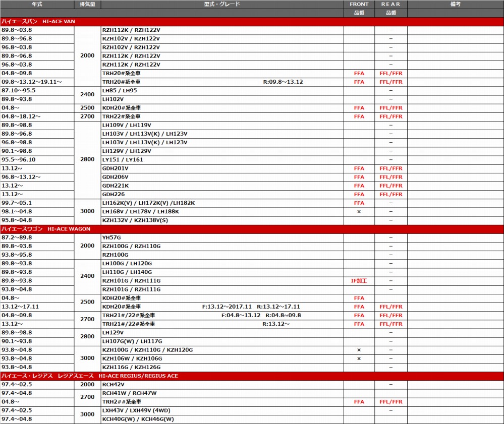This screenshot has width=504, height=424.
Task: Click the R:13.12~ note in TRH21#/22# row
Action: click(276, 324)
